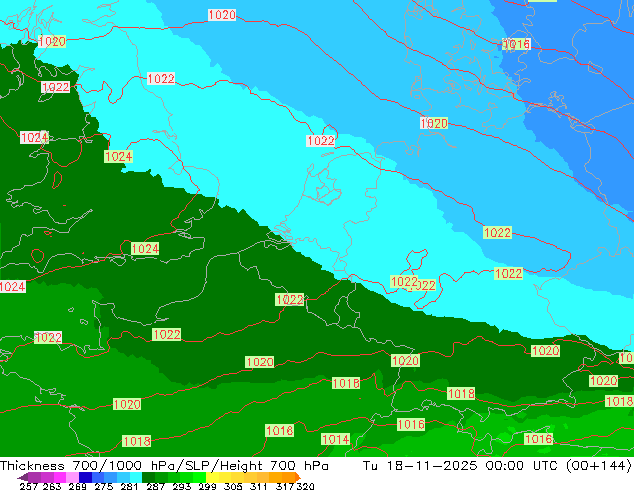Click the 00:00 UTC time text

click(524, 466)
